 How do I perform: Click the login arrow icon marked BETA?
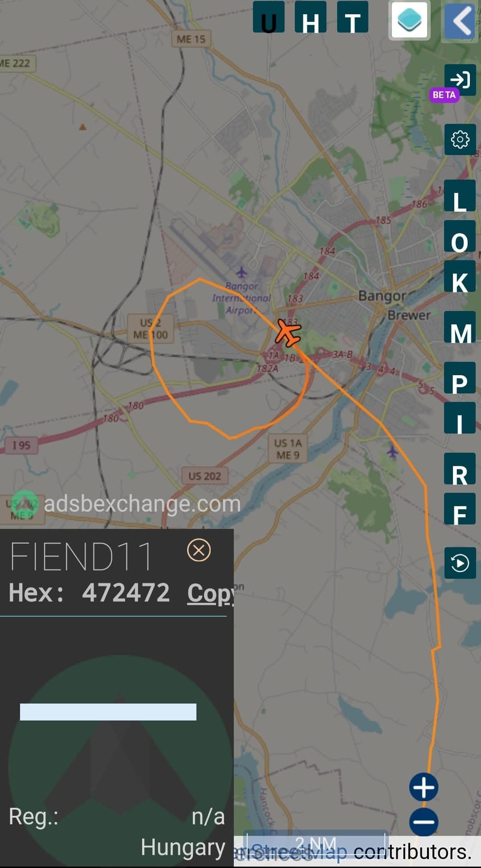(x=460, y=80)
